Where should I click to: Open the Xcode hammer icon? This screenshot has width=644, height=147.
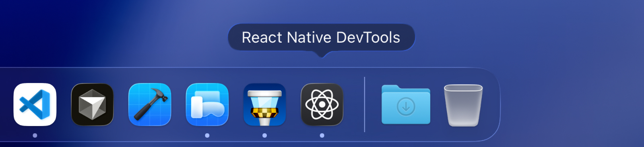(150, 105)
